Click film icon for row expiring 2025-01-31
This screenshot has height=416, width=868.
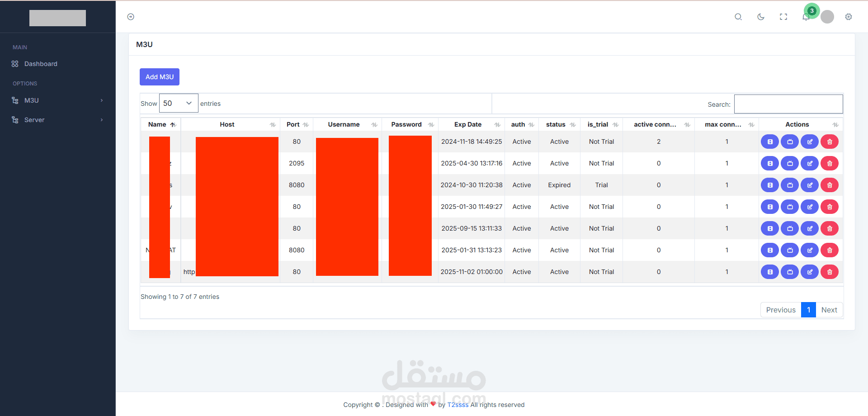tap(770, 250)
